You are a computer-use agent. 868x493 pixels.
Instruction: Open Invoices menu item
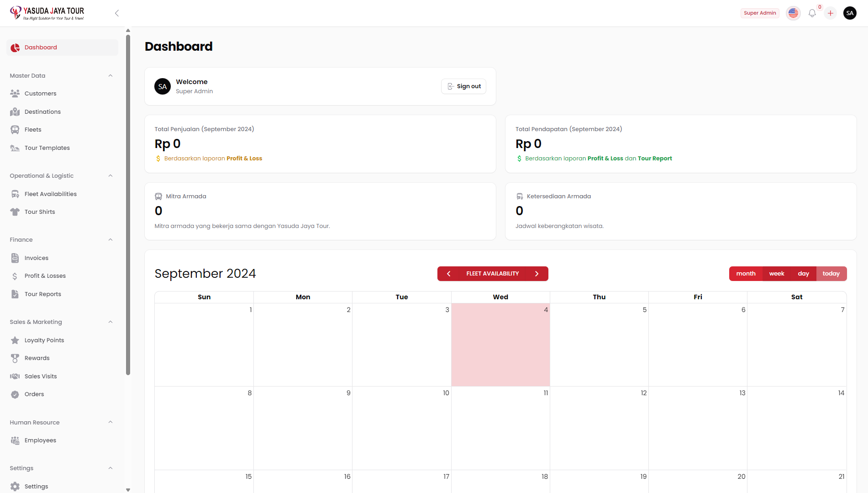[62, 258]
